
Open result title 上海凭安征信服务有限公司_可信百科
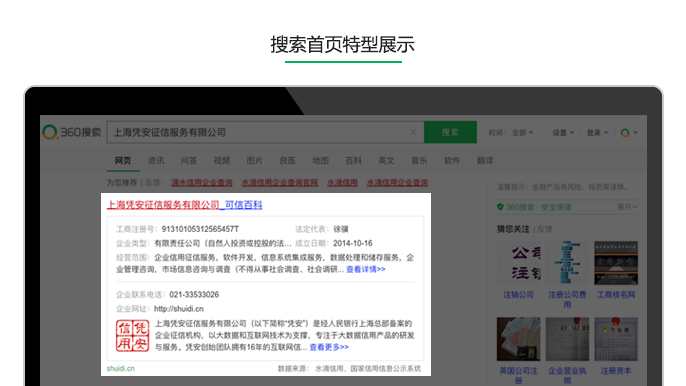(185, 205)
